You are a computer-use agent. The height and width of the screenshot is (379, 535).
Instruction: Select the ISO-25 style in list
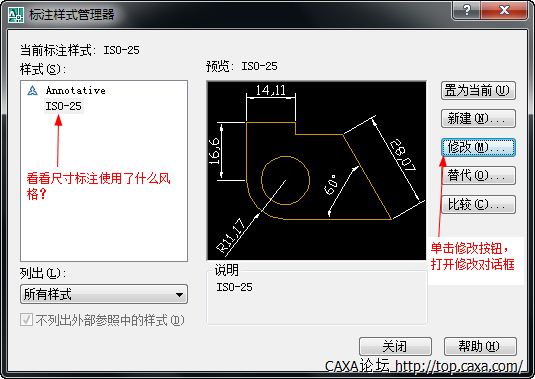coord(63,106)
